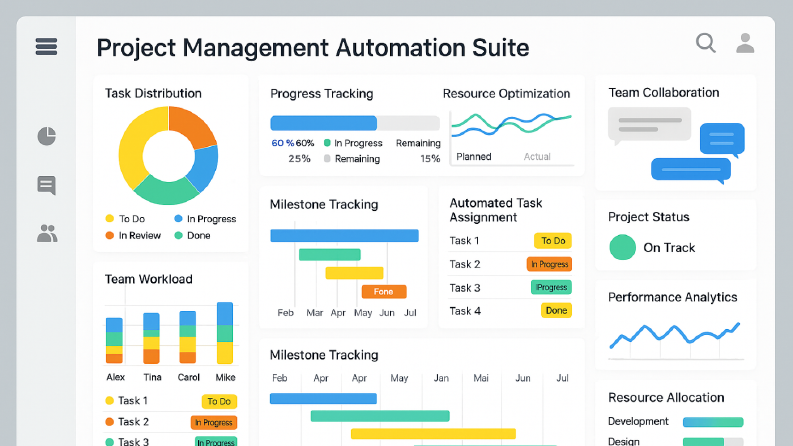793x446 pixels.
Task: Open the hamburger menu icon
Action: coord(46,47)
